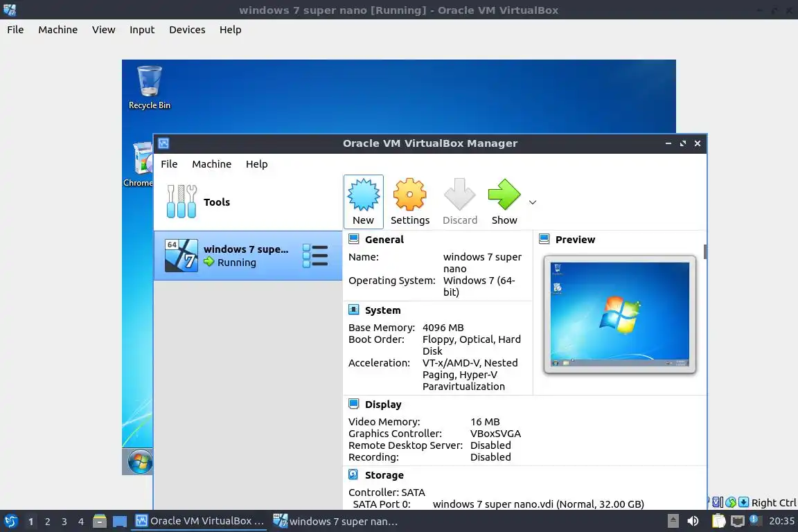Click the VBoxSVGA graphics controller value
This screenshot has height=532, width=798.
point(495,433)
